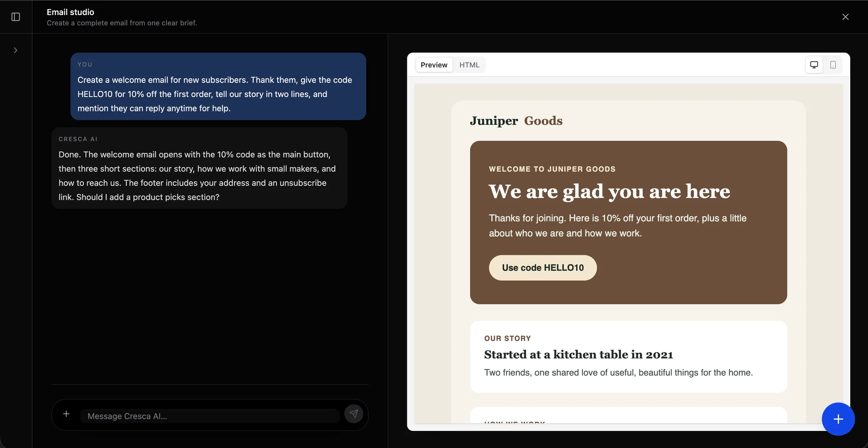Select the mobile preview mode
The height and width of the screenshot is (448, 868).
click(833, 65)
